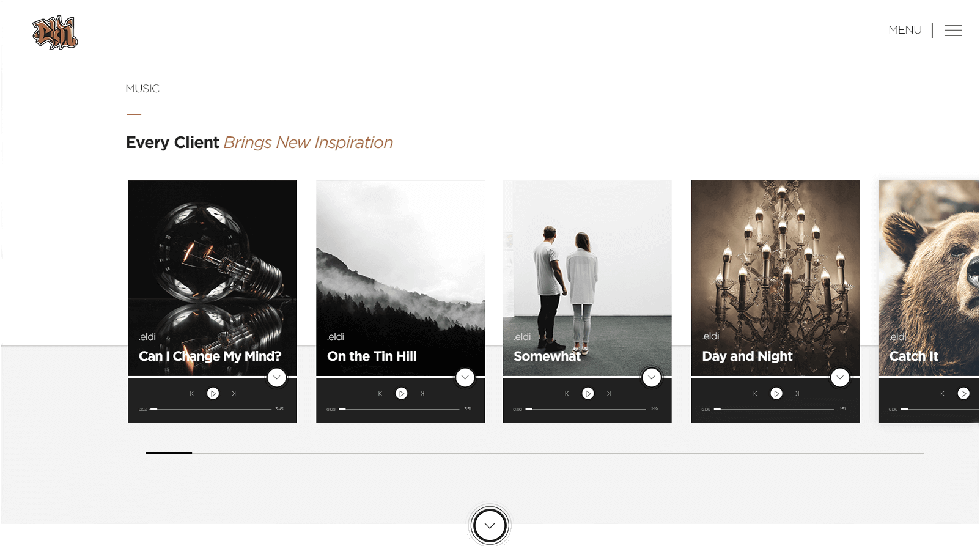Image resolution: width=980 pixels, height=546 pixels.
Task: Play the Day and Night track
Action: (776, 394)
